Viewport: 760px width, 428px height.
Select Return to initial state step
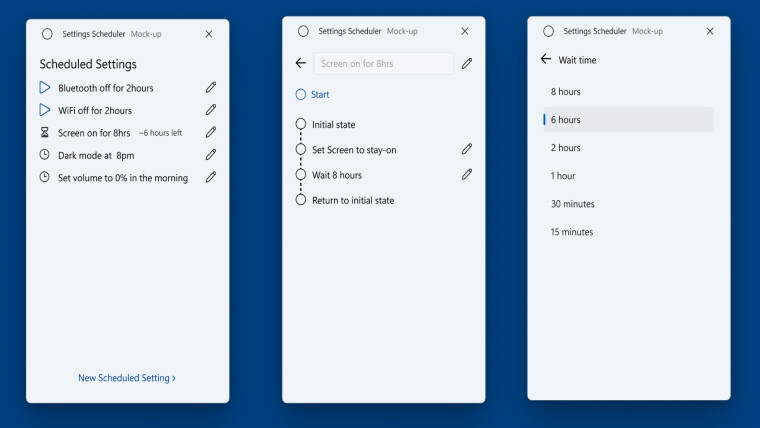pos(301,200)
